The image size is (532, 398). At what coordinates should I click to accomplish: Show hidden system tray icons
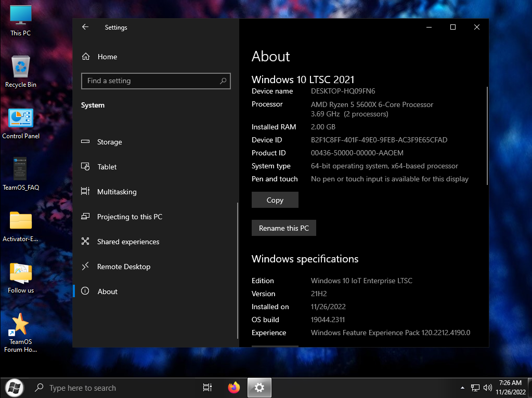[462, 388]
